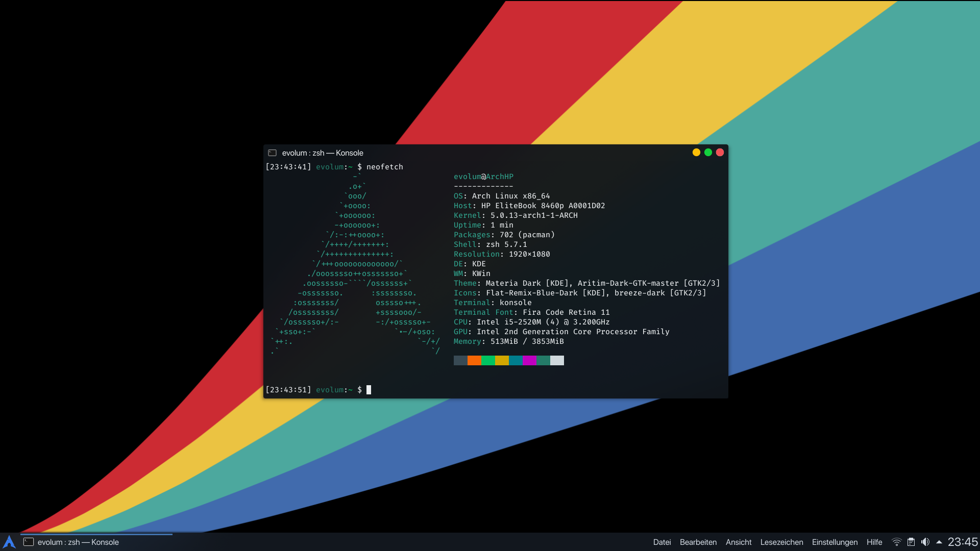Open the Wi-Fi network tray icon
The image size is (980, 551).
click(x=896, y=542)
